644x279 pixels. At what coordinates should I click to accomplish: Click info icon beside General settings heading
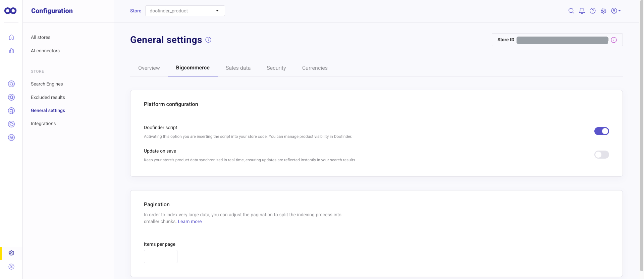(x=208, y=40)
